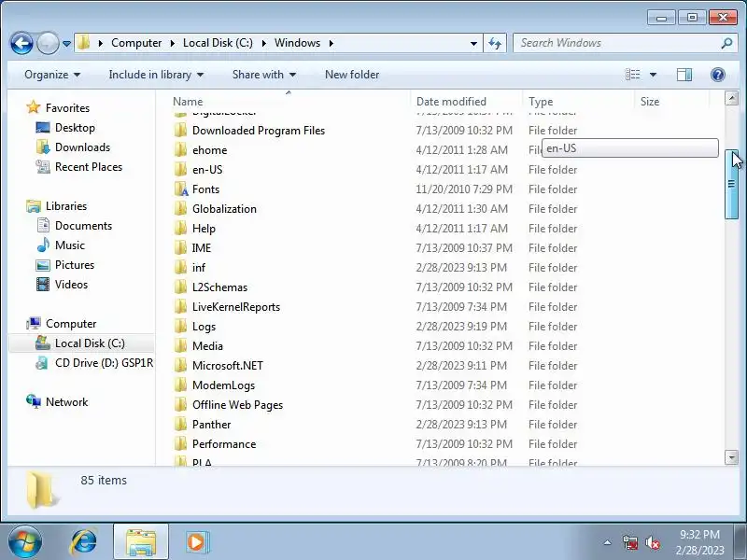Select the L2Schemas folder icon
The width and height of the screenshot is (747, 560).
tap(180, 287)
